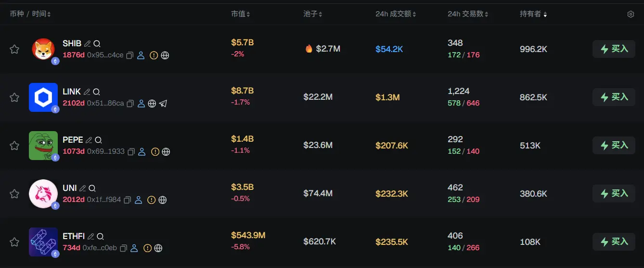Star the PEPE token row

[14, 146]
